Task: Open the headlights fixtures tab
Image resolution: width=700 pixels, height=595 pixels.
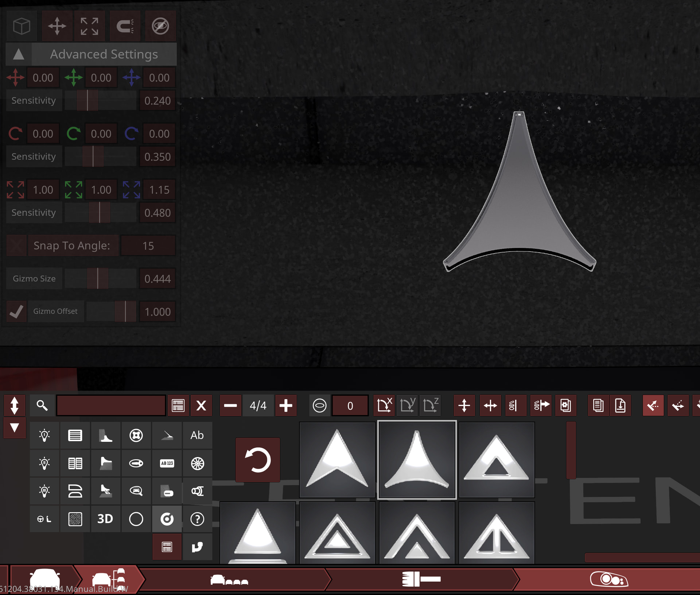Action: click(608, 579)
